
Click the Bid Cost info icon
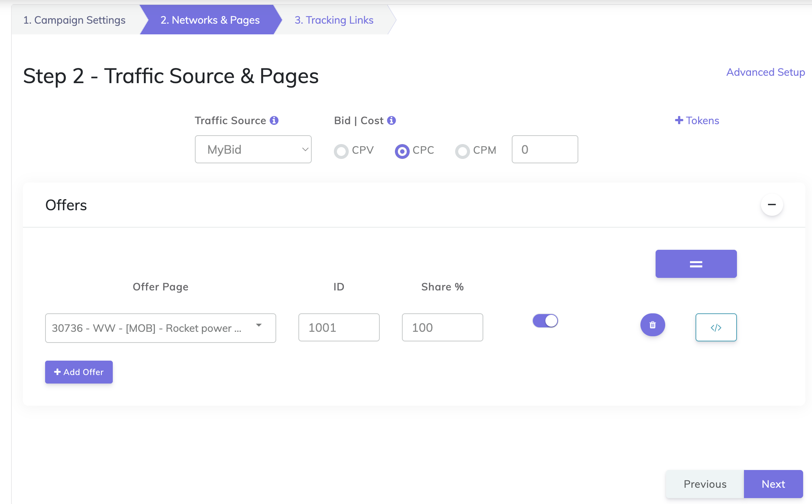(x=391, y=120)
